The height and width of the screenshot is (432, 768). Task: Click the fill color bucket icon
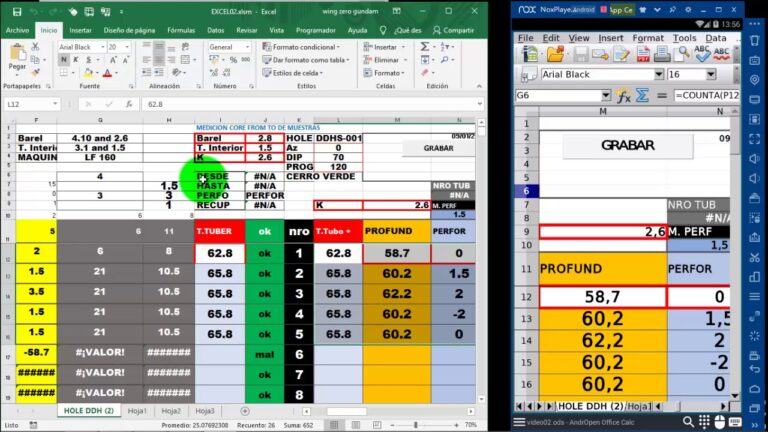coord(88,73)
